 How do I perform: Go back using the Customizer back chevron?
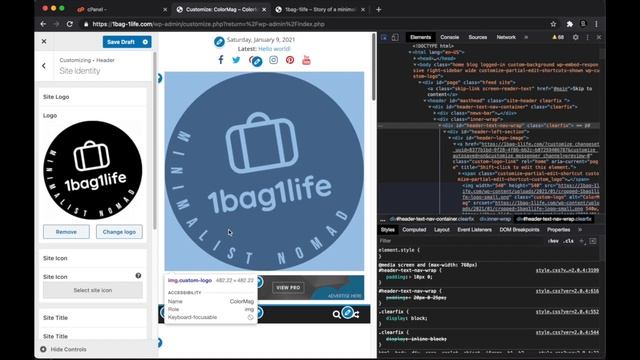click(44, 66)
